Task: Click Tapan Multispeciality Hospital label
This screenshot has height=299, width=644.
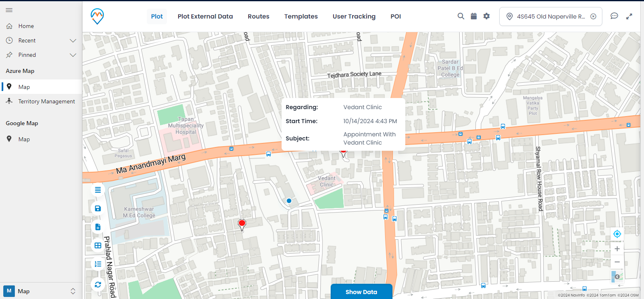Action: click(186, 126)
